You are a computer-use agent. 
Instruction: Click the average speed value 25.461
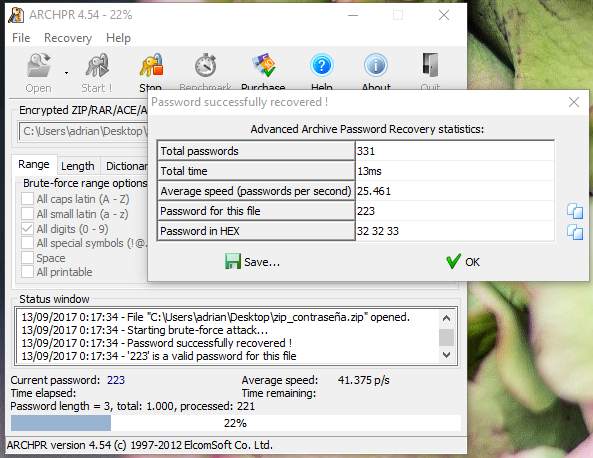[455, 191]
